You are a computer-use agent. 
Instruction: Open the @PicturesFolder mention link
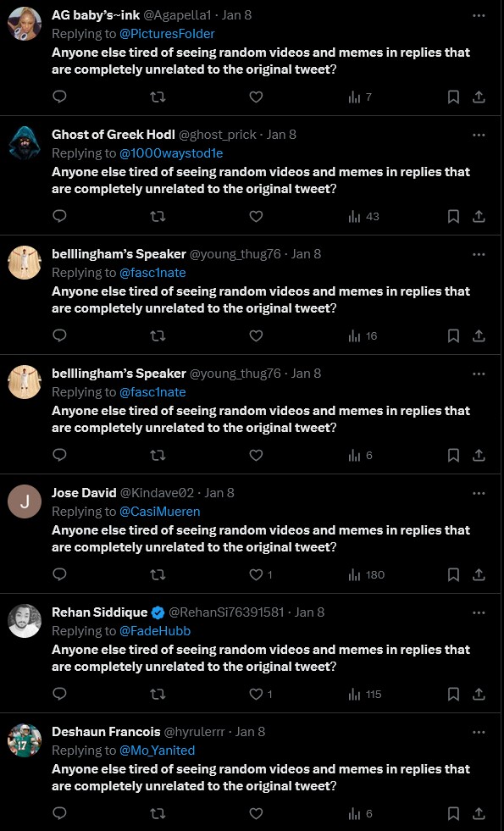click(x=167, y=34)
